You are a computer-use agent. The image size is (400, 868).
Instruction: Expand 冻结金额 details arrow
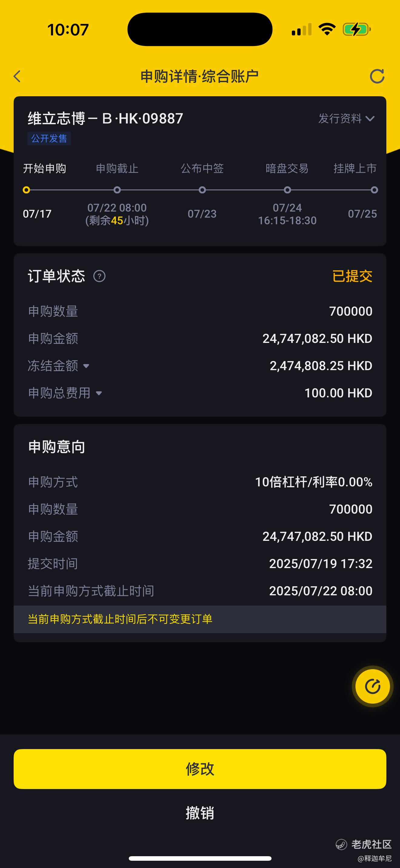point(86,366)
